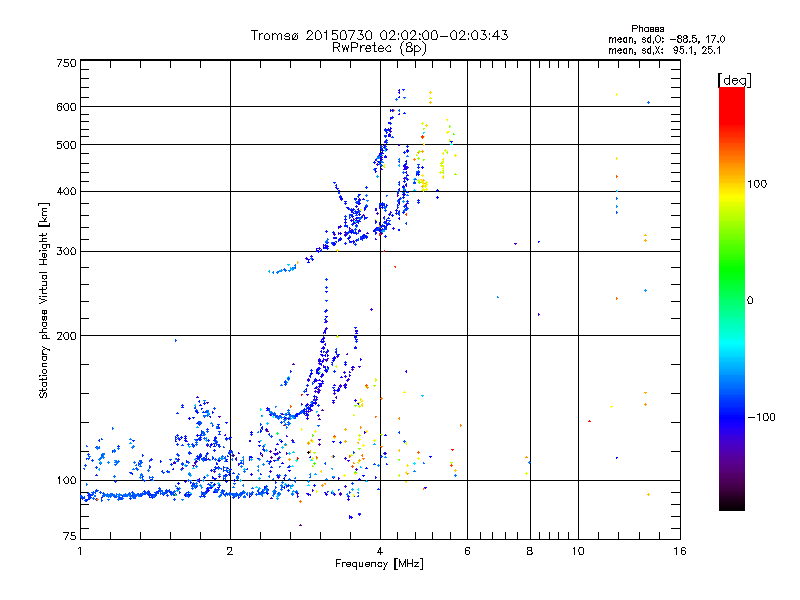The width and height of the screenshot is (800, 600).
Task: Click the '200' tick label on the height axis
Action: click(66, 336)
